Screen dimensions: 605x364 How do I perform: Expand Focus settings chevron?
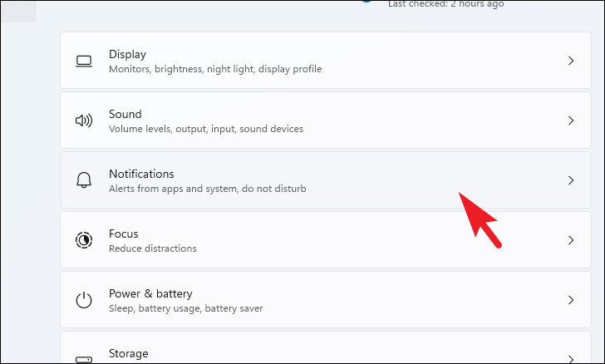pos(571,240)
